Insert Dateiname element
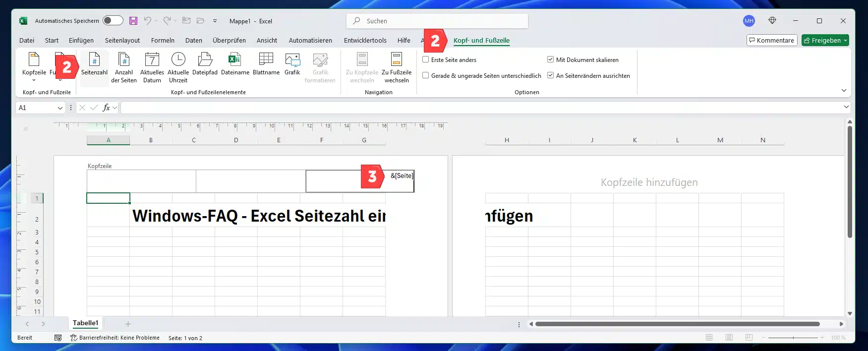 [235, 64]
